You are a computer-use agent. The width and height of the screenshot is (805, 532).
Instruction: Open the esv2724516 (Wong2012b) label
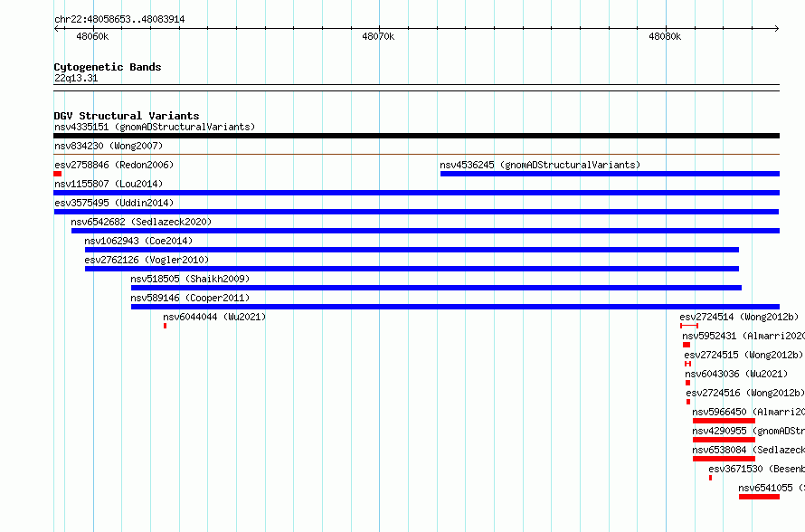click(x=745, y=393)
